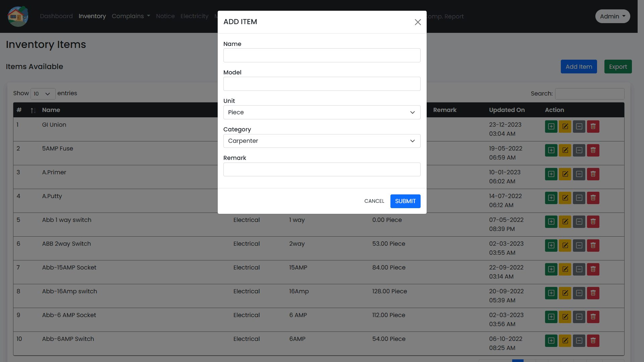Navigate to the Dashboard menu item

(x=56, y=16)
